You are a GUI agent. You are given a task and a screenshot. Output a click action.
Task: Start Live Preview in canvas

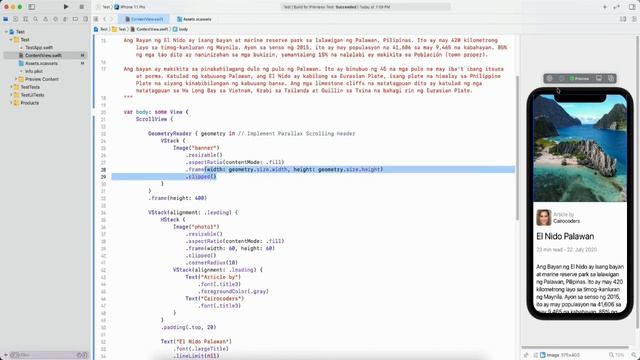(550, 78)
